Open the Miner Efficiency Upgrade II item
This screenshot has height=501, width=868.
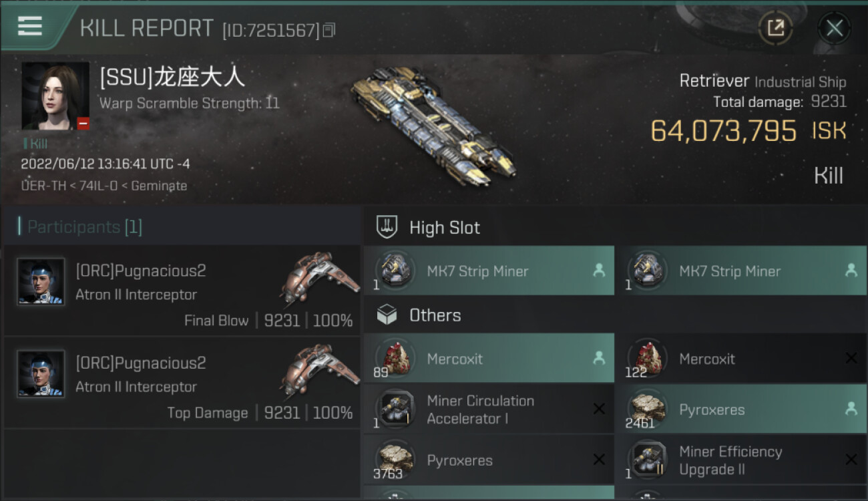click(741, 460)
